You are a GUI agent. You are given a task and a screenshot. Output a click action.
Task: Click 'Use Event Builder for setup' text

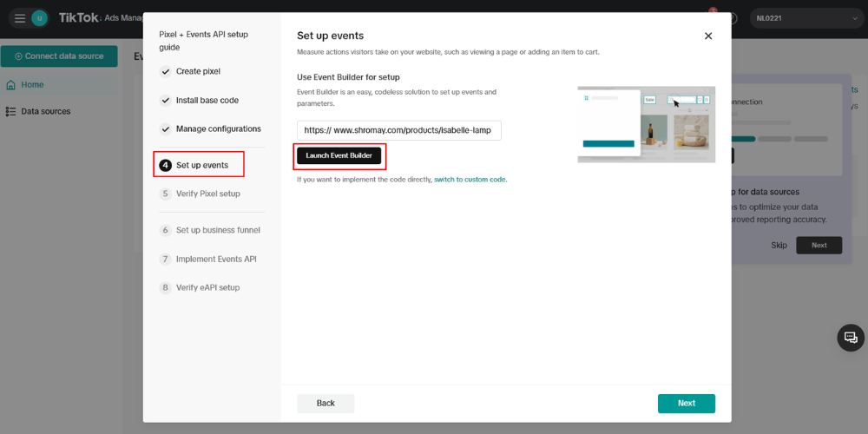[348, 77]
